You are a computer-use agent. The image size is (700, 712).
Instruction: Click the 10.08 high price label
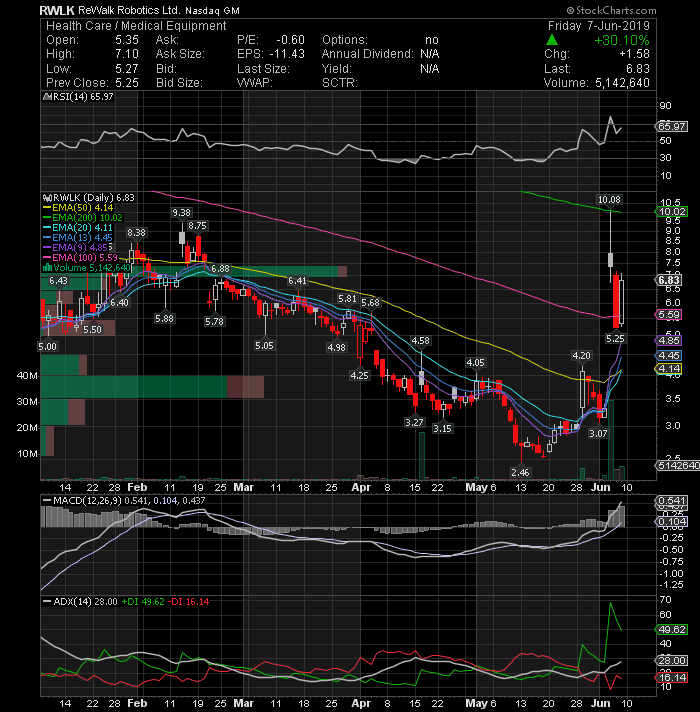click(609, 199)
